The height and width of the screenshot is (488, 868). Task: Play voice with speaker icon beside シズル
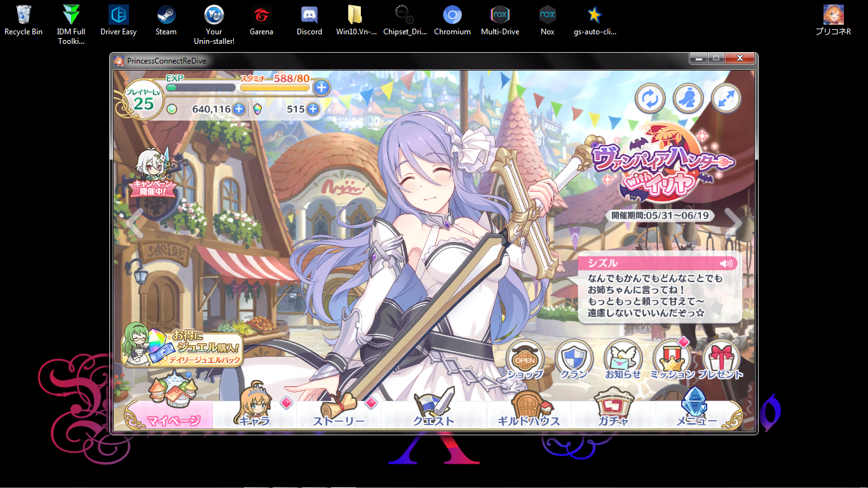pyautogui.click(x=726, y=263)
